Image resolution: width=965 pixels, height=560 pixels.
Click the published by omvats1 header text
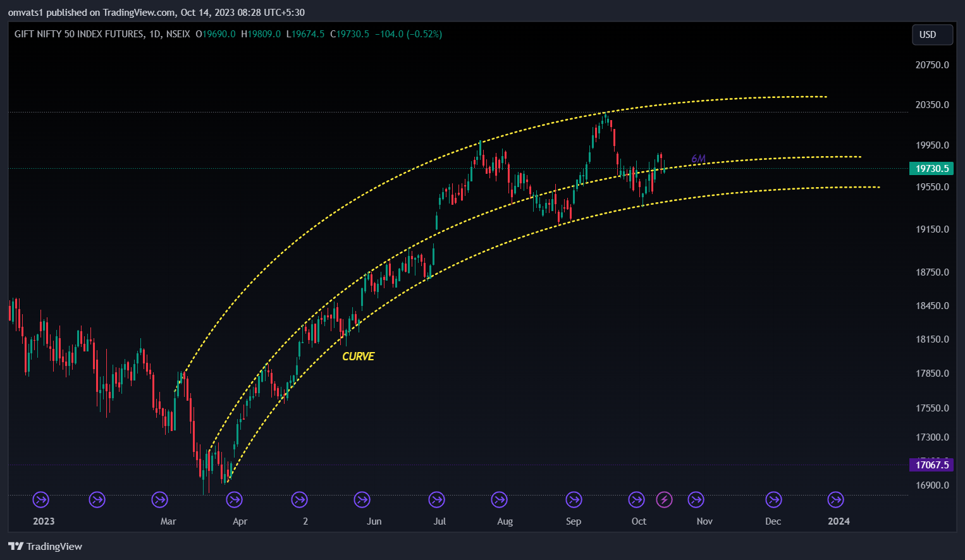coord(156,13)
